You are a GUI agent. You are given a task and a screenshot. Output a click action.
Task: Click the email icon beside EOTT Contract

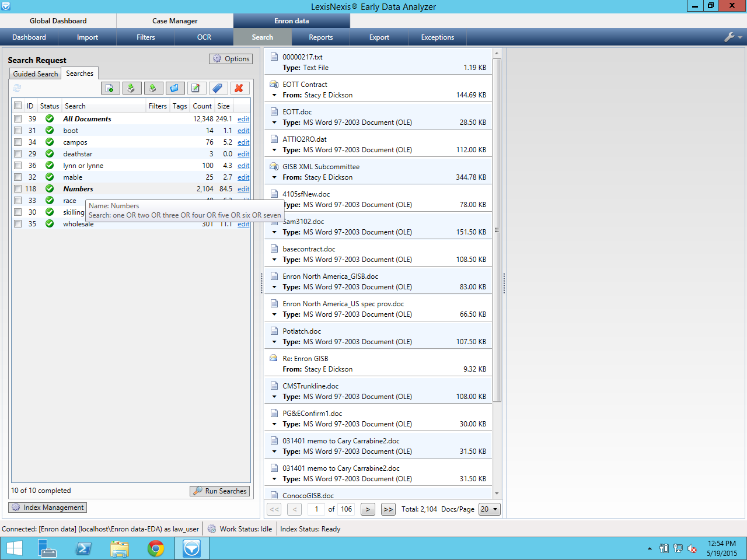[x=274, y=84]
